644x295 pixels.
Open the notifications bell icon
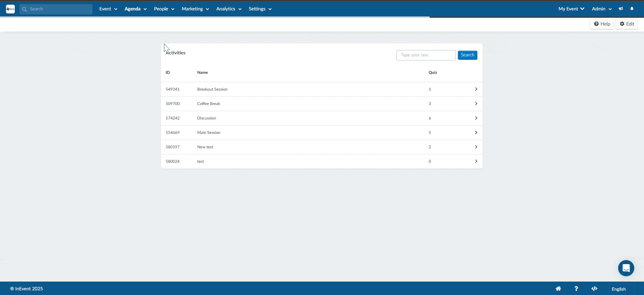click(x=632, y=9)
